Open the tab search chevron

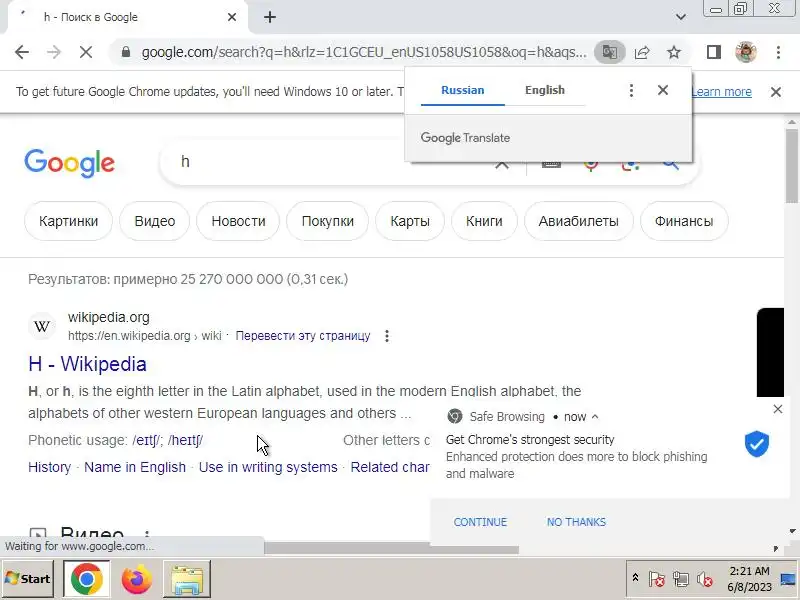681,17
